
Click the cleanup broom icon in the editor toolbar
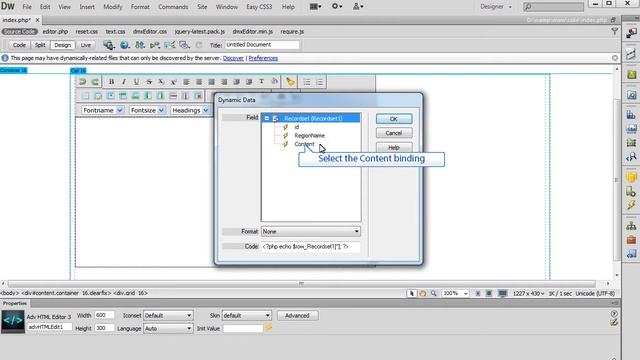click(290, 82)
